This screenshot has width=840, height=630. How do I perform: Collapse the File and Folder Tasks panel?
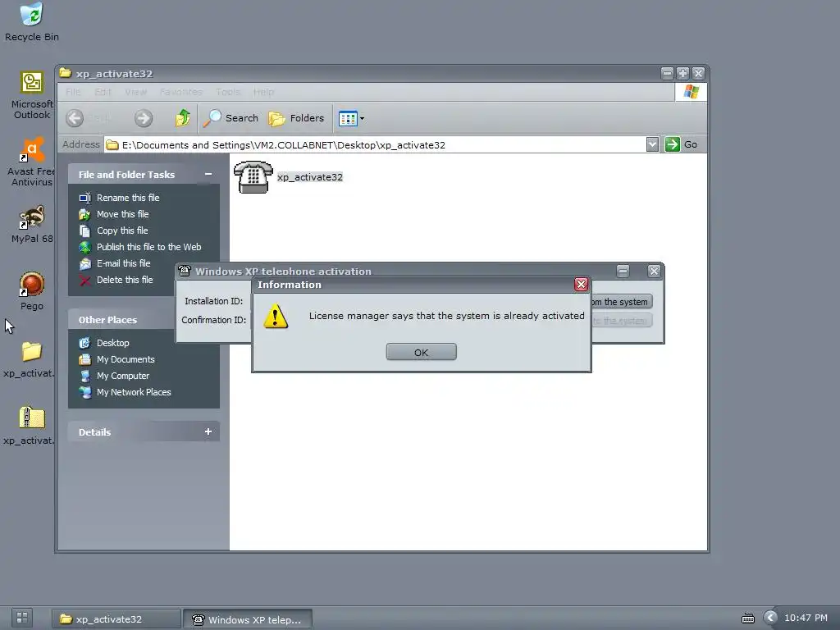[208, 174]
